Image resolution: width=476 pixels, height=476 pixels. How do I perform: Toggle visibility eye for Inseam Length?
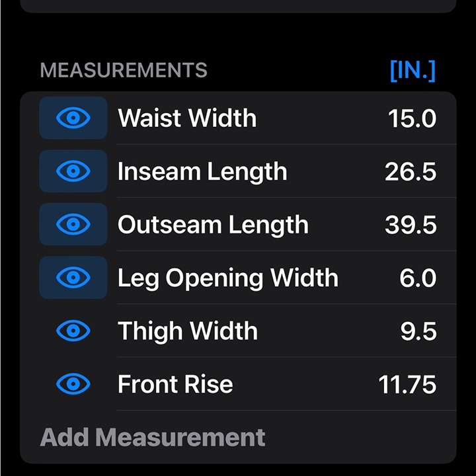coord(73,171)
